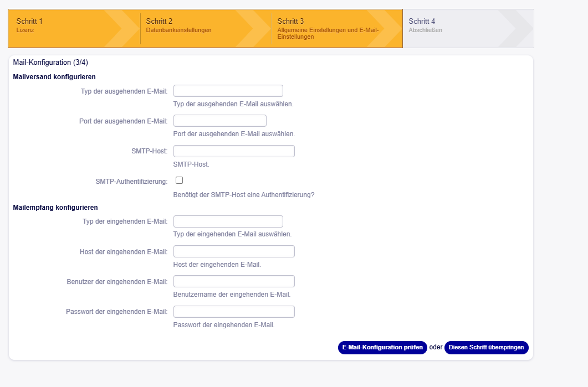The image size is (588, 387).
Task: Click the SMTP-Authentifizierung: label
Action: (x=132, y=182)
